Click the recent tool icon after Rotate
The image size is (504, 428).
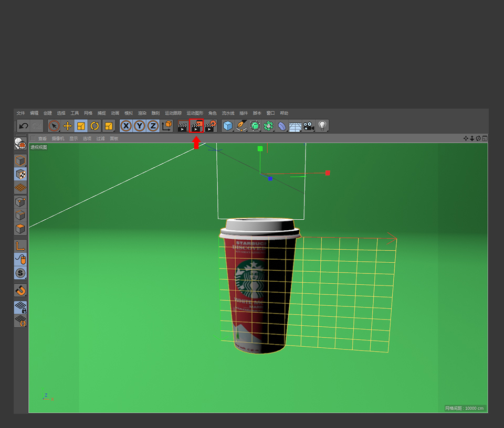click(109, 126)
